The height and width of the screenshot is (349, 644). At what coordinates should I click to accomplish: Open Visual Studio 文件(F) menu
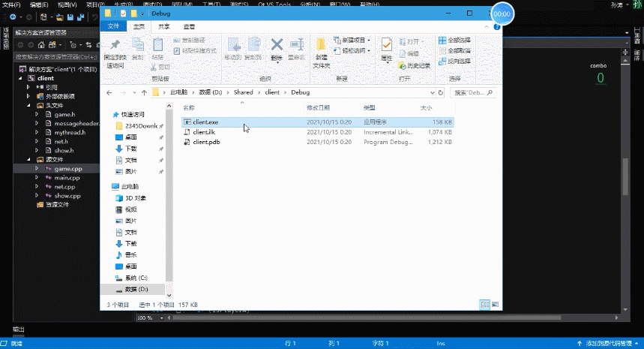coord(11,5)
